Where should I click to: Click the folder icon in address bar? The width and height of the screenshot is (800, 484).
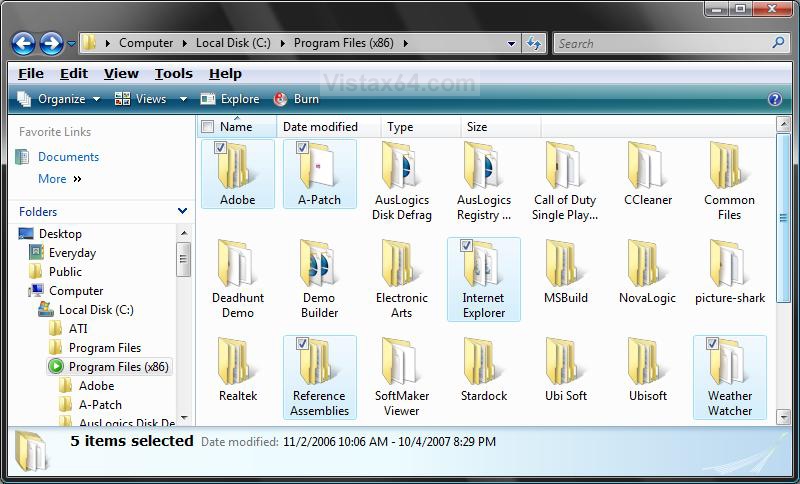(89, 42)
